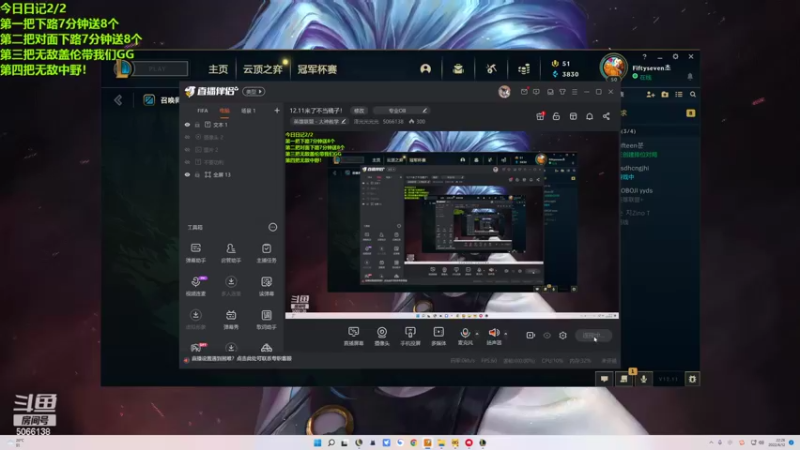Open 弹幕助手 tool in the toolbox
The height and width of the screenshot is (450, 800).
(x=195, y=253)
